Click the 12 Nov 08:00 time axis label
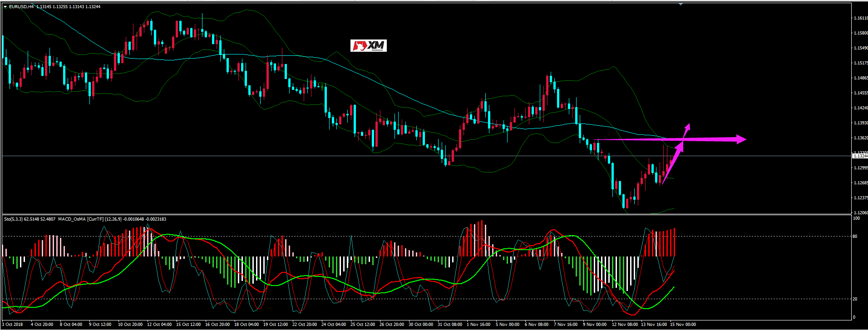The width and height of the screenshot is (868, 330). [x=625, y=325]
